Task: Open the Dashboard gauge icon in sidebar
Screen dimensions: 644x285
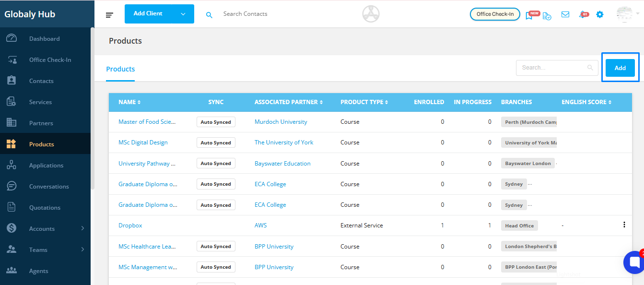Action: pos(12,38)
